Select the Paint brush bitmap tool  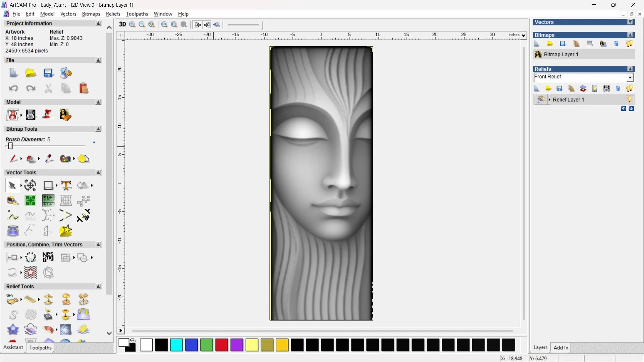tap(13, 159)
